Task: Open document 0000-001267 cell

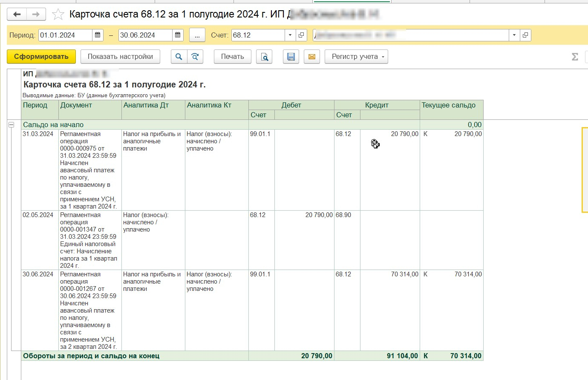Action: tap(90, 310)
